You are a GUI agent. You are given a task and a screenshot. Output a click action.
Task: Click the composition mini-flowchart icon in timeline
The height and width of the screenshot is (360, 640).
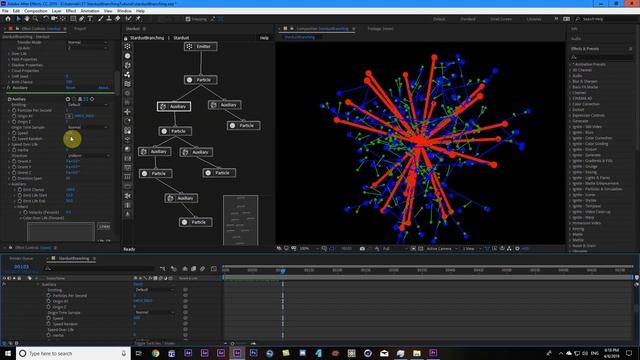click(162, 269)
